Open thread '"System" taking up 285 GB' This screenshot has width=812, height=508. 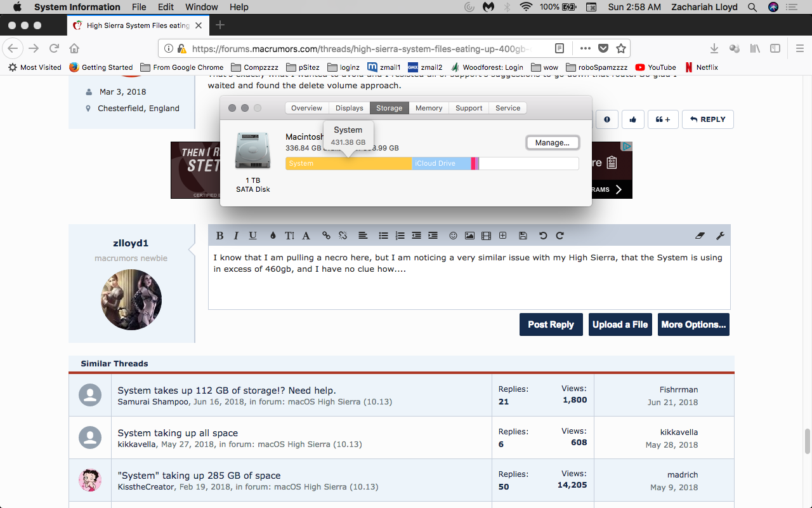coord(199,476)
